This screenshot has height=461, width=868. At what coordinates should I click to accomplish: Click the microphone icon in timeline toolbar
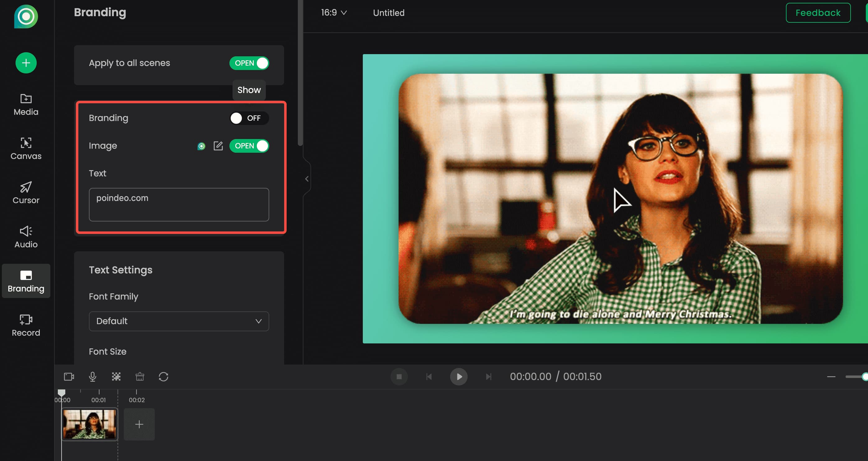pyautogui.click(x=92, y=376)
